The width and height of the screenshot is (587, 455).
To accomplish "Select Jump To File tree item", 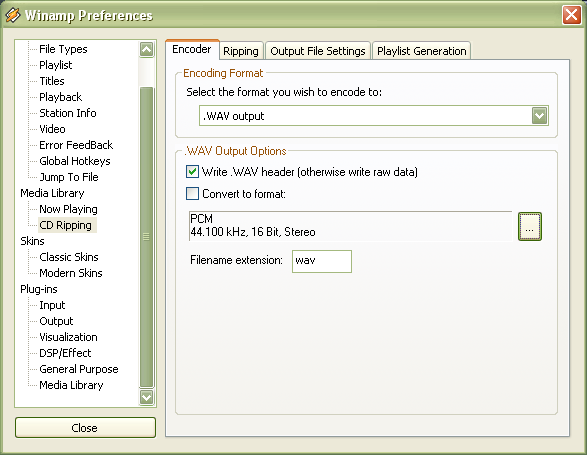I will pos(69,177).
